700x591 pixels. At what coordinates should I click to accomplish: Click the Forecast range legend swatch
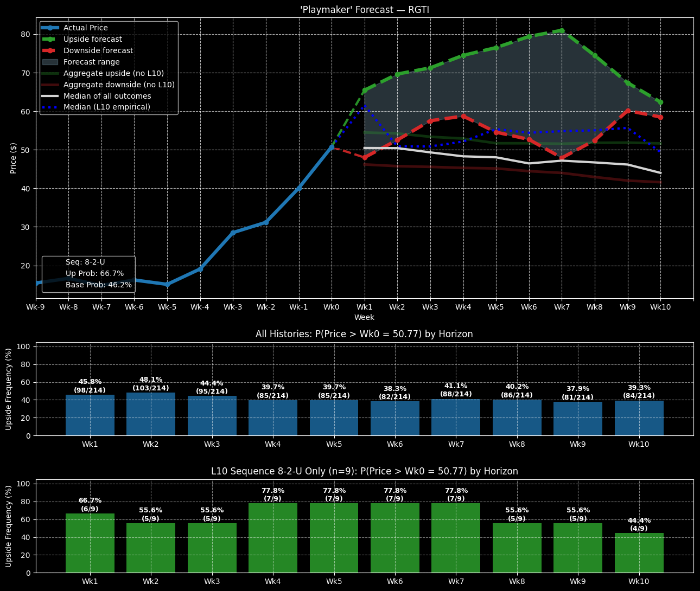[x=50, y=62]
